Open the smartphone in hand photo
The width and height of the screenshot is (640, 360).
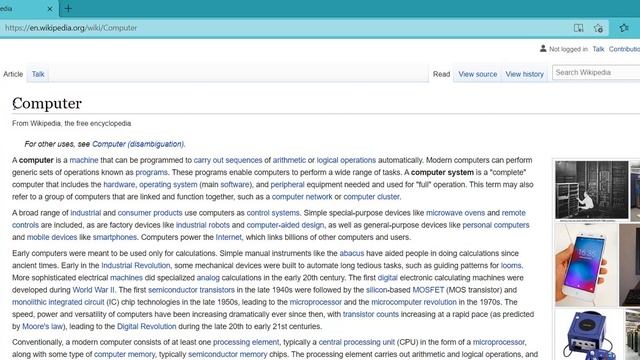[586, 265]
